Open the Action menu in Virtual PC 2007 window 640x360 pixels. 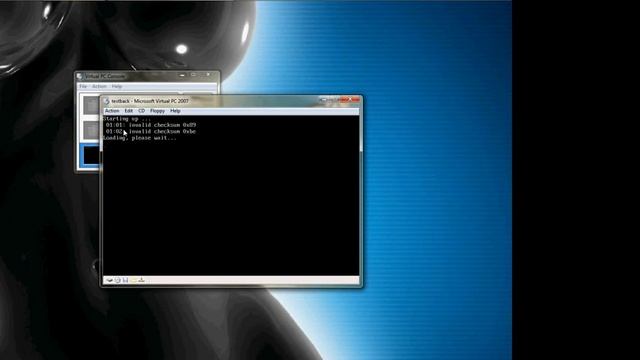coord(112,111)
